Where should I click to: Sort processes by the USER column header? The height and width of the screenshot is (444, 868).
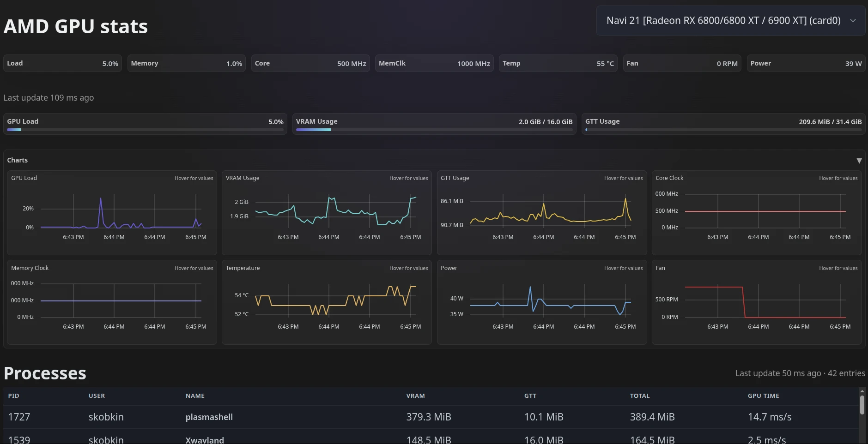point(97,396)
